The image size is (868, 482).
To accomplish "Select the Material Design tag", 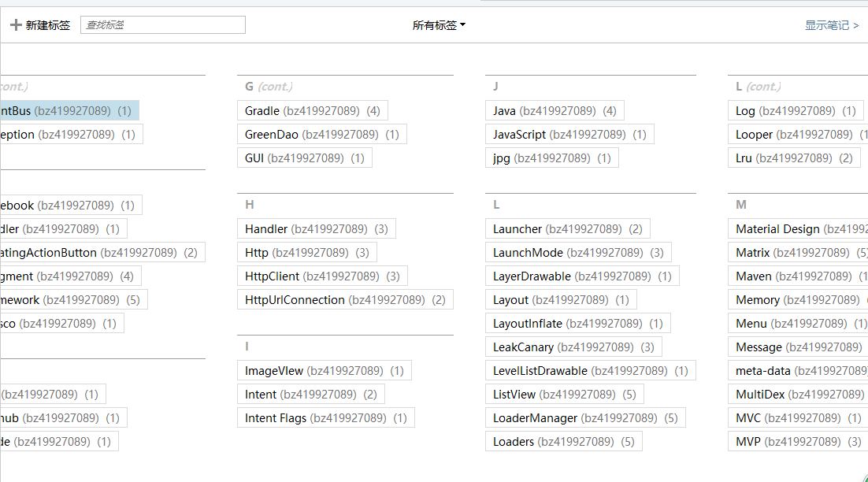I will pos(798,229).
